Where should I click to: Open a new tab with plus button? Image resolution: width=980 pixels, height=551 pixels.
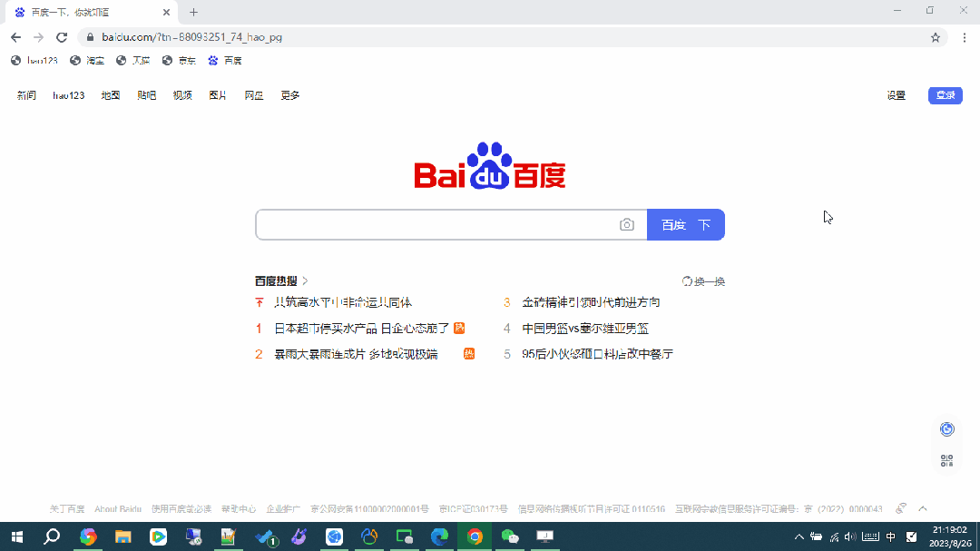point(194,12)
